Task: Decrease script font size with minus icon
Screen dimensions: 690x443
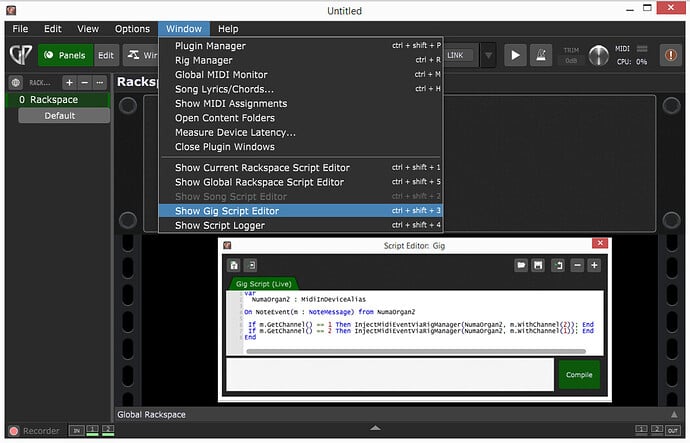Action: pyautogui.click(x=577, y=265)
